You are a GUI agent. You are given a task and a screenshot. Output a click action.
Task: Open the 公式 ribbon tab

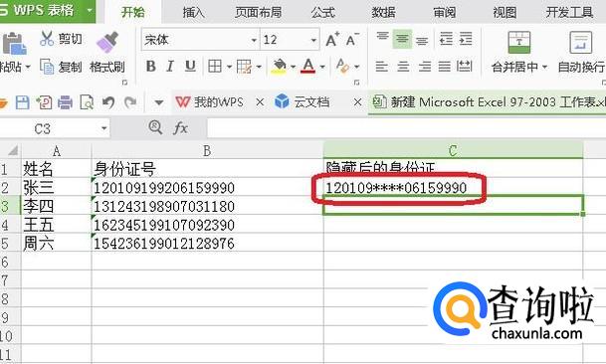coord(323,12)
